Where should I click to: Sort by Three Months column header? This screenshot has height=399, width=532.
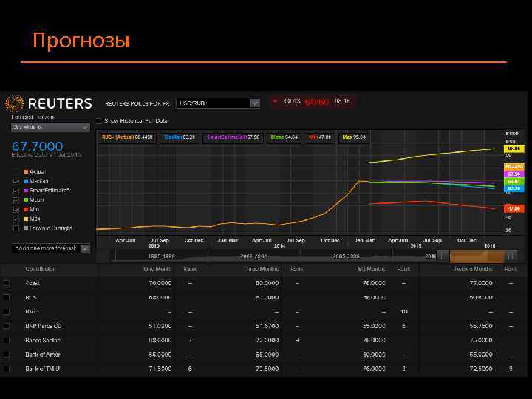pyautogui.click(x=262, y=269)
